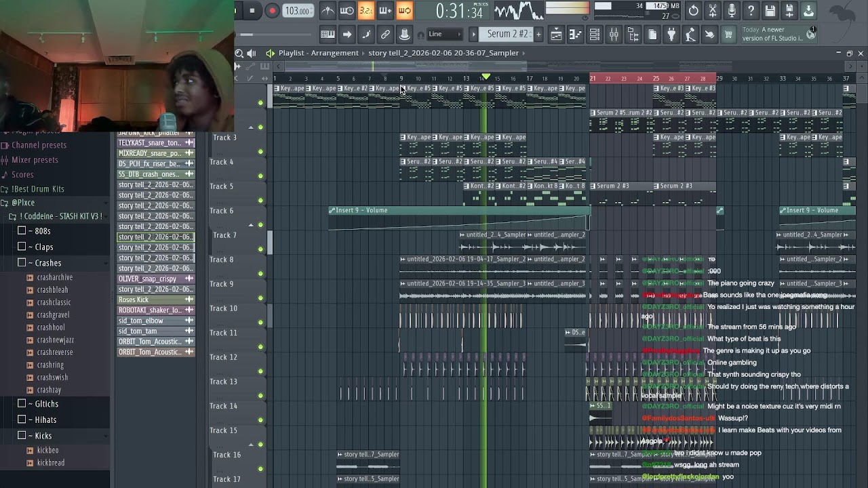Arm recording with the red Record button

[272, 10]
